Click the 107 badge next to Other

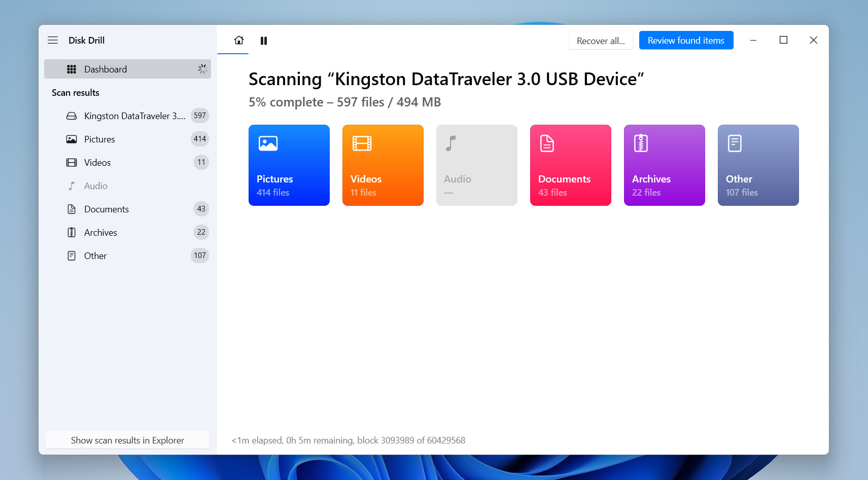click(x=200, y=255)
